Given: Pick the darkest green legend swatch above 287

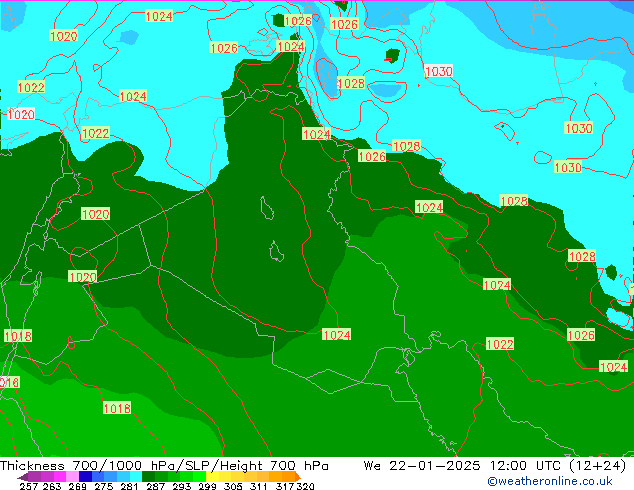Looking at the screenshot, I should point(148,477).
